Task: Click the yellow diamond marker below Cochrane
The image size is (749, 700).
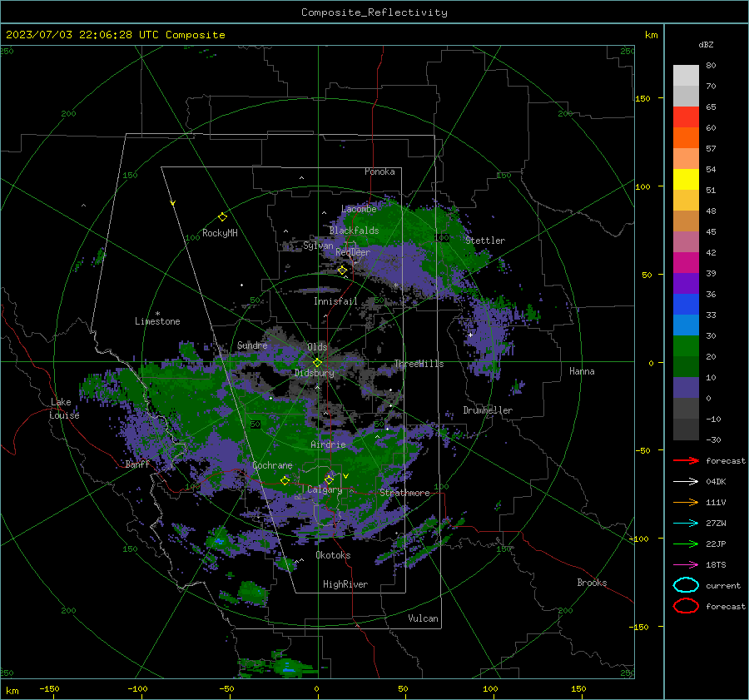Action: pyautogui.click(x=285, y=480)
